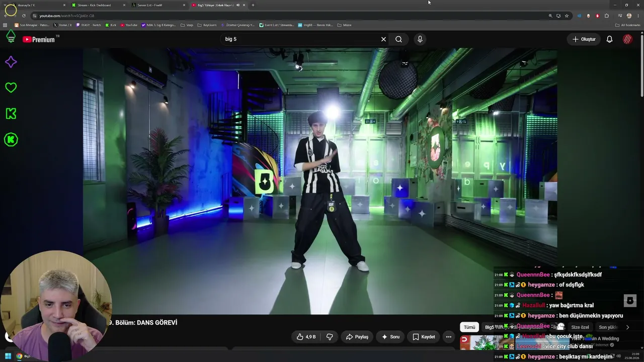This screenshot has height=362, width=644.
Task: Close the Kick Dashboard tab
Action: coord(124,5)
